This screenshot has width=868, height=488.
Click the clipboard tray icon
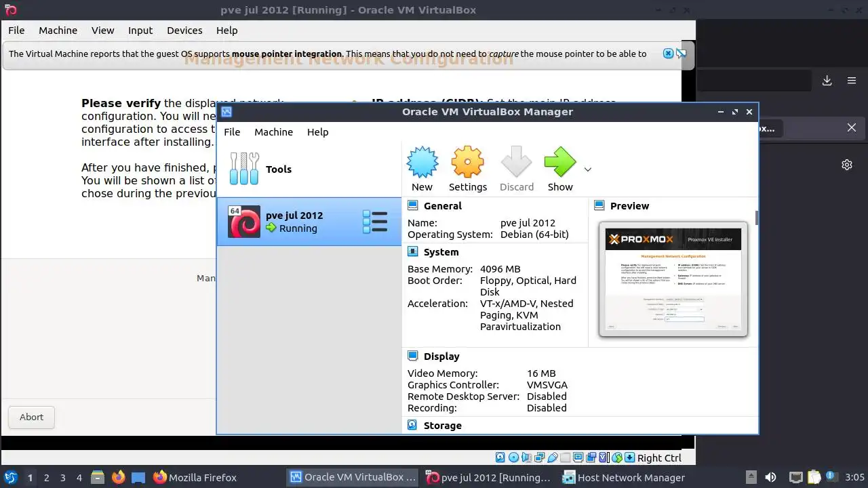click(814, 477)
